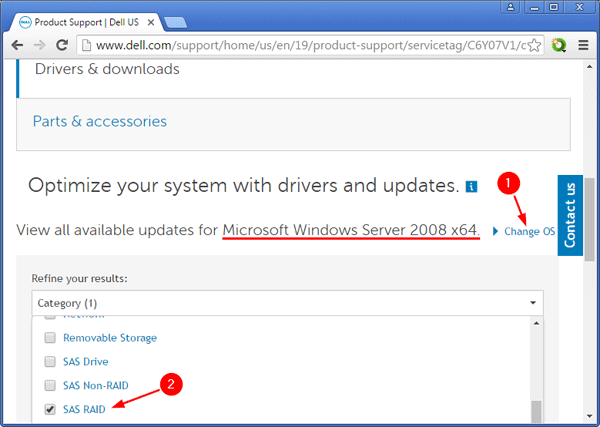Open a new browser tab

pyautogui.click(x=177, y=21)
